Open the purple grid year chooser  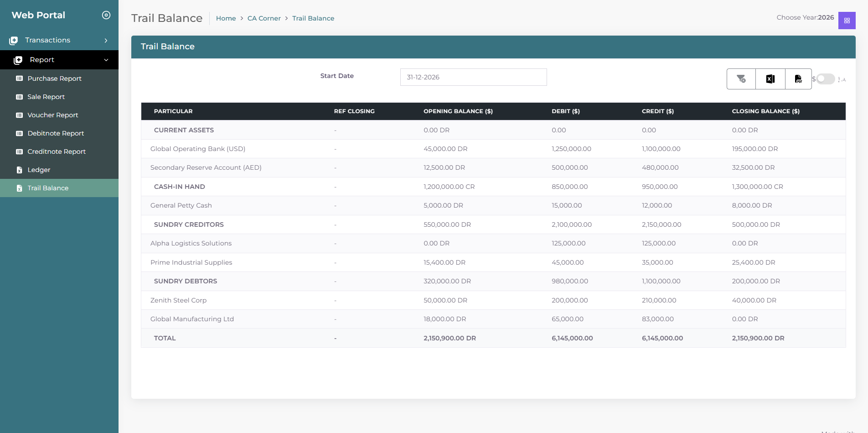847,21
